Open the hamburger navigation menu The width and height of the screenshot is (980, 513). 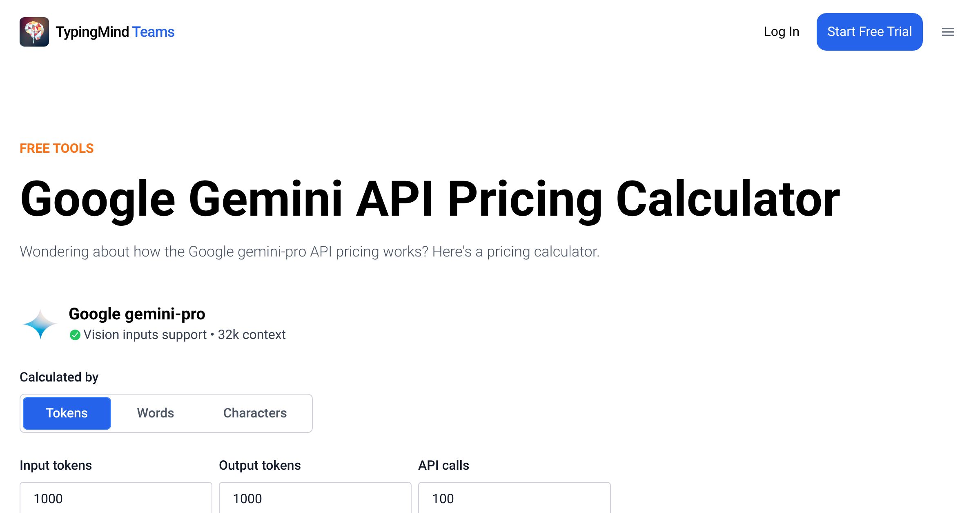click(x=948, y=32)
